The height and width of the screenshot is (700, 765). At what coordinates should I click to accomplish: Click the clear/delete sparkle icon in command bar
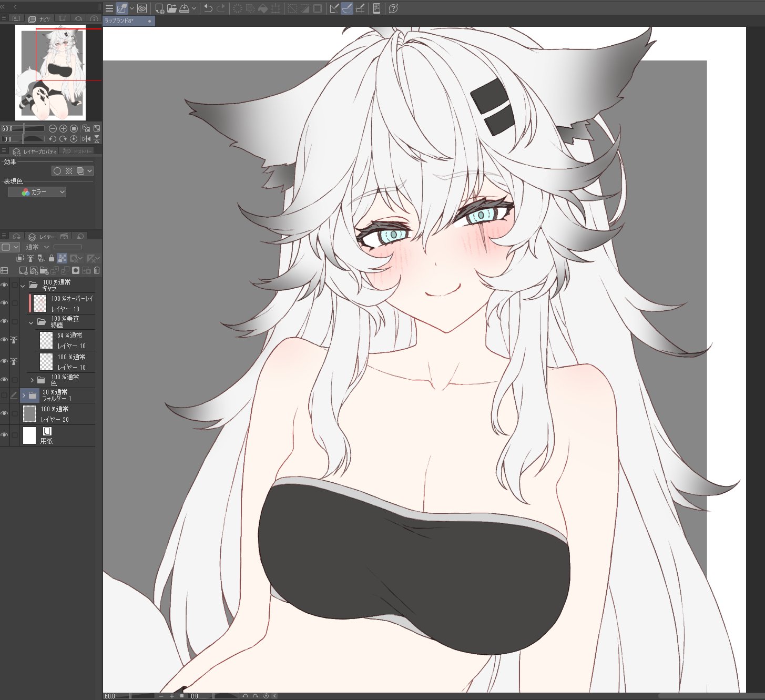(x=238, y=8)
